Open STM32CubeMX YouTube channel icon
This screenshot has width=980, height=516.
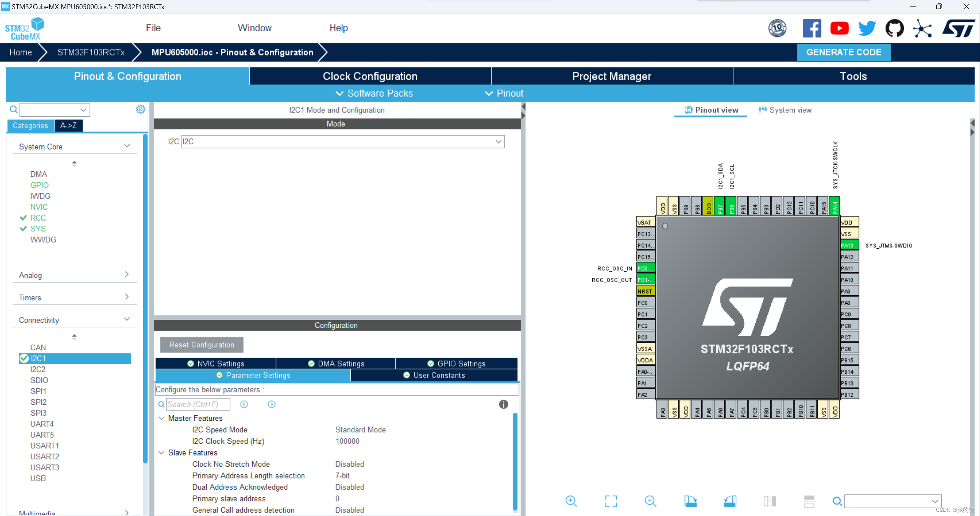tap(840, 28)
